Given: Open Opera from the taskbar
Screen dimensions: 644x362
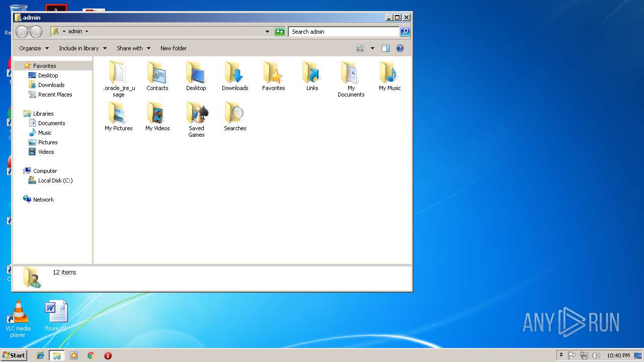Looking at the screenshot, I should click(108, 355).
